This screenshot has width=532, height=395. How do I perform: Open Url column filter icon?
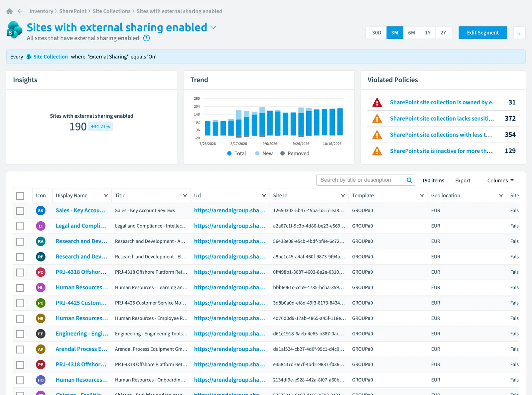tap(264, 196)
